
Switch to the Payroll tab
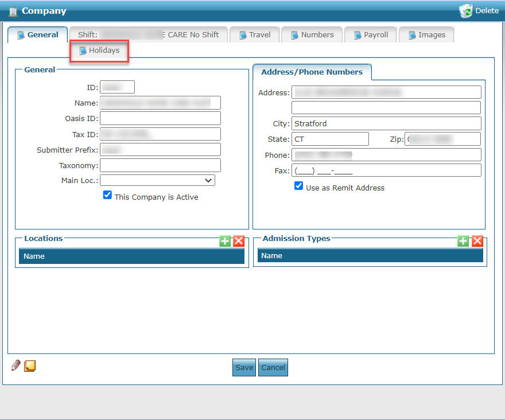click(370, 35)
